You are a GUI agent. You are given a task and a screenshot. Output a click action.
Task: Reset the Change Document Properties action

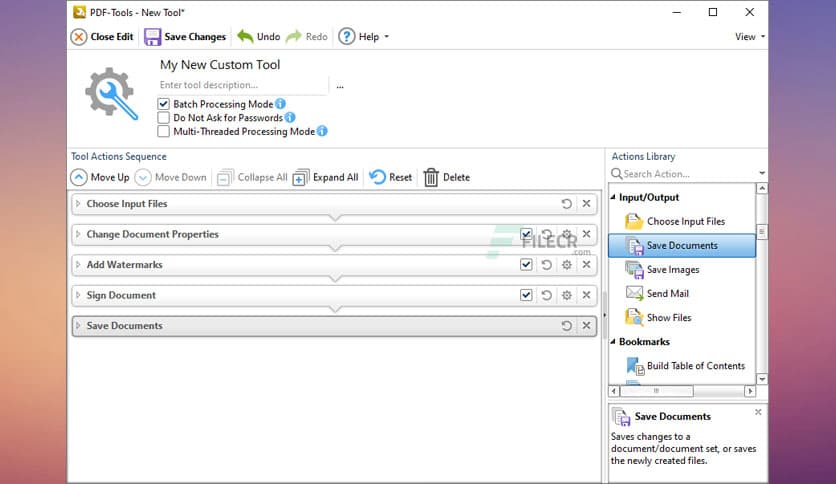click(546, 234)
